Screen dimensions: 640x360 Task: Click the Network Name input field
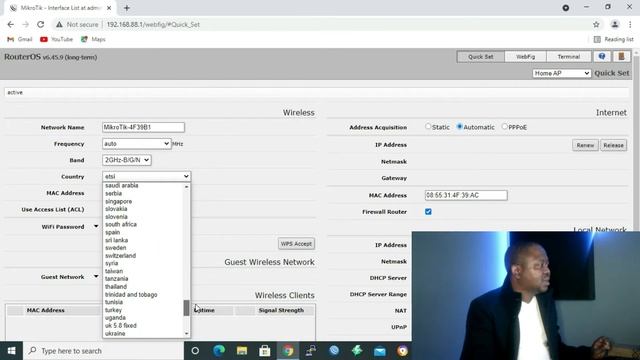(x=143, y=127)
